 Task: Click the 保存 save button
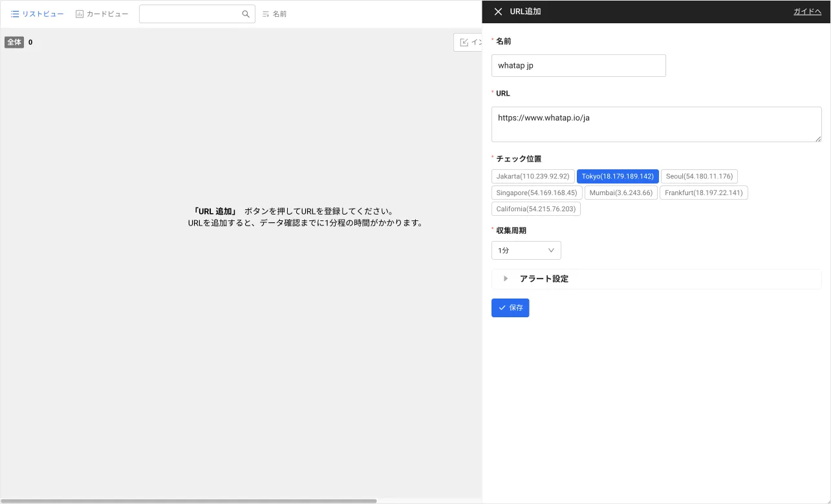[510, 308]
